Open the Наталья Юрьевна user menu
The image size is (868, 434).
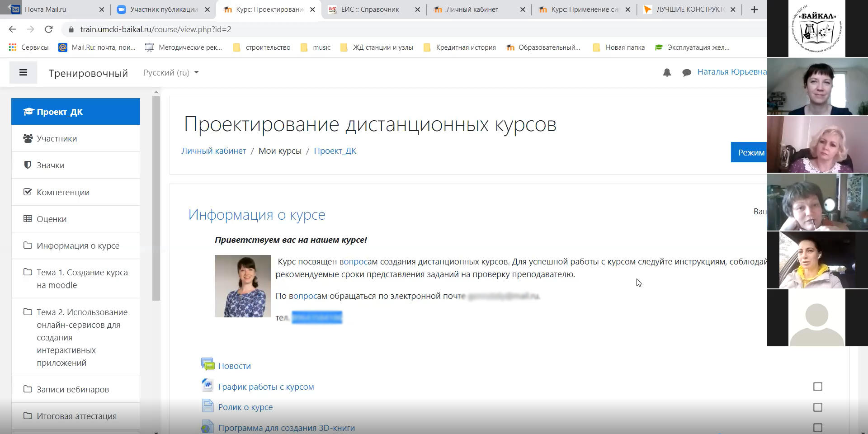[x=731, y=72]
